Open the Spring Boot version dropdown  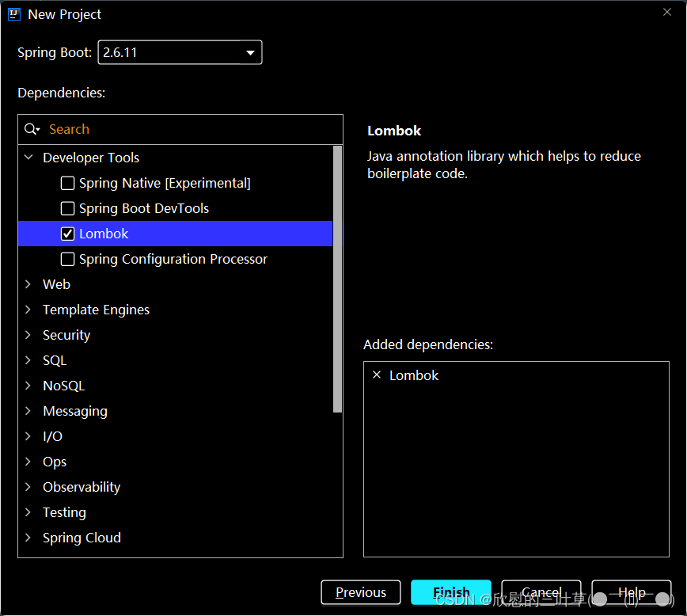[180, 52]
